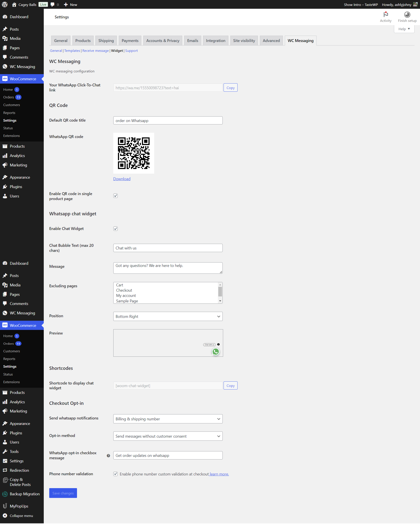
Task: Click the Save changes button
Action: (x=63, y=493)
